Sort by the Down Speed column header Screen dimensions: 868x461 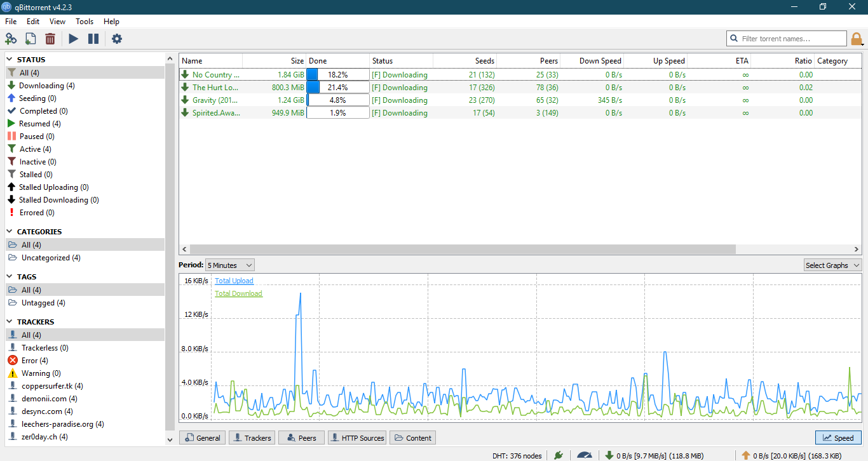(x=592, y=61)
